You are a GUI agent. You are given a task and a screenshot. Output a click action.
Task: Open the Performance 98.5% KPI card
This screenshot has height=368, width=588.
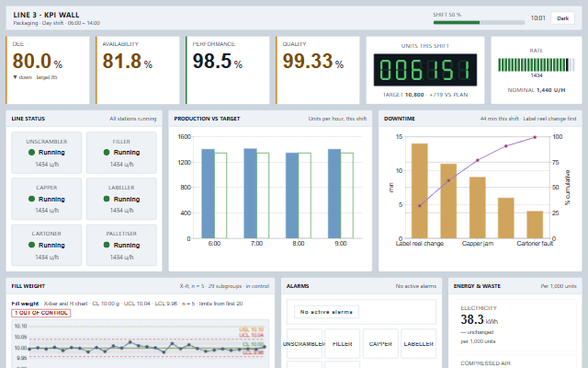pyautogui.click(x=228, y=70)
